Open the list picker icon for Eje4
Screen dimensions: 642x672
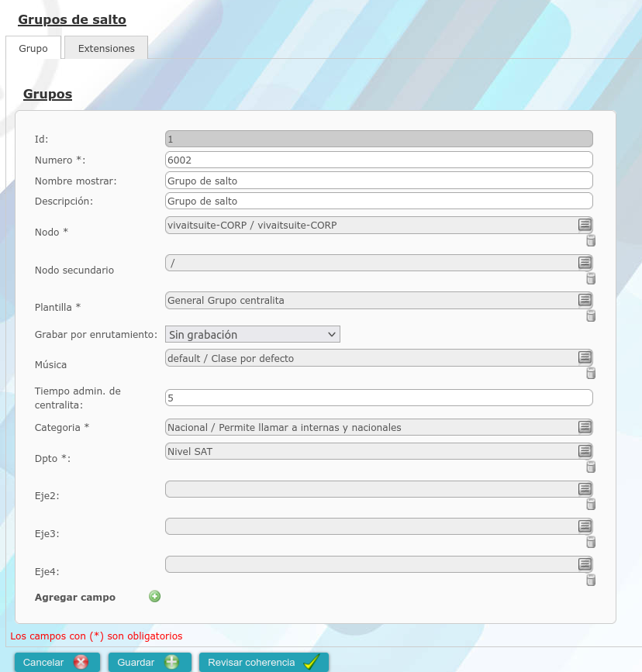click(585, 564)
